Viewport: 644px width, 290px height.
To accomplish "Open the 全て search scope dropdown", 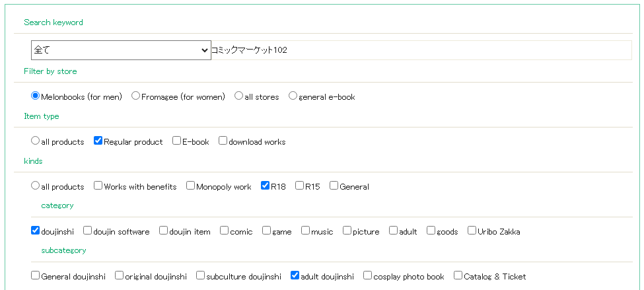I will 121,50.
